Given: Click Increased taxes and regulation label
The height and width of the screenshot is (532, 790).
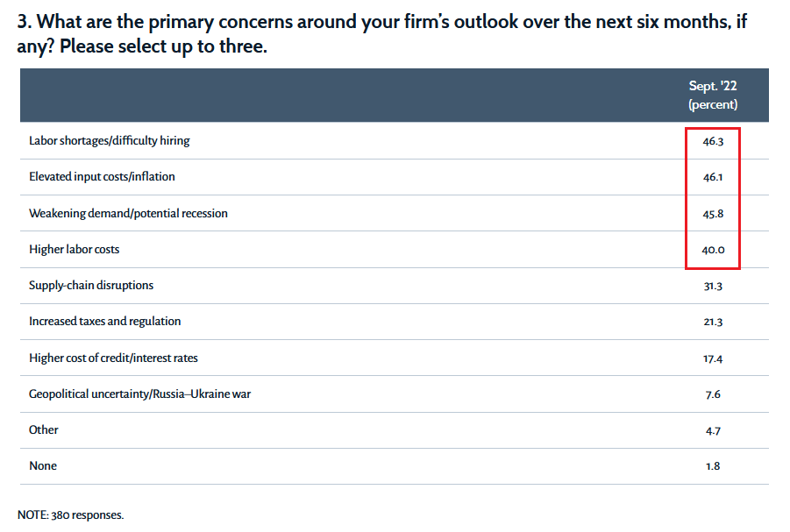Looking at the screenshot, I should coord(105,322).
